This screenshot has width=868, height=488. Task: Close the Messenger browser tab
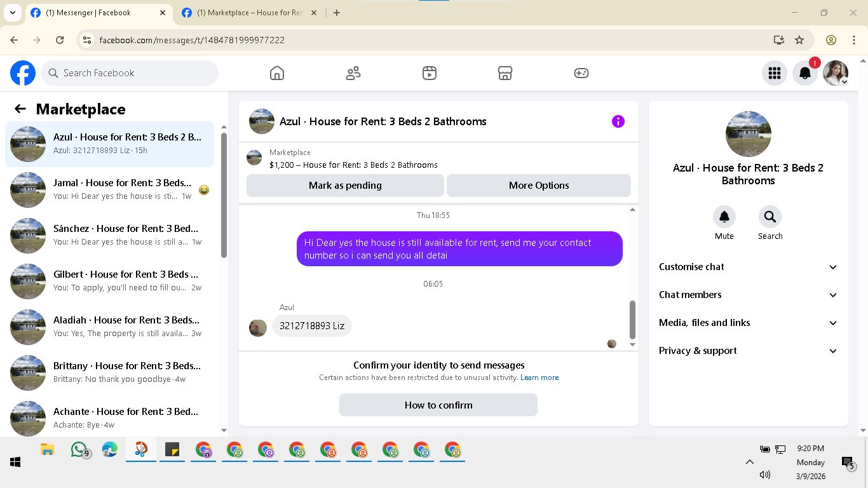pyautogui.click(x=163, y=13)
